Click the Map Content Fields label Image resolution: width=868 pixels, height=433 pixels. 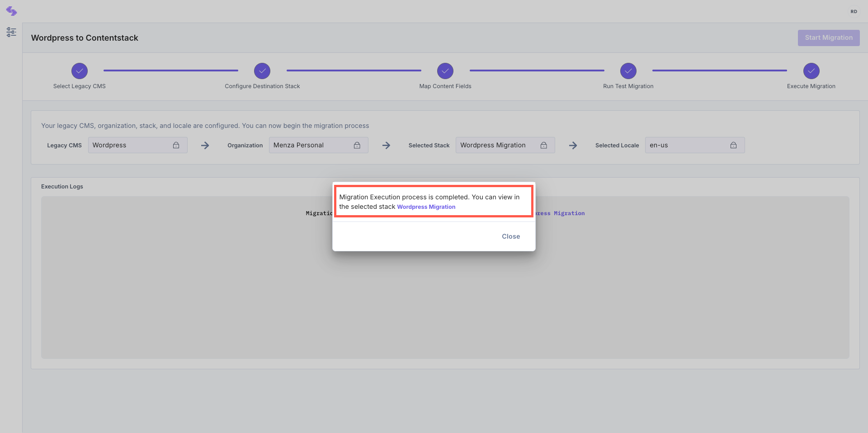[445, 86]
